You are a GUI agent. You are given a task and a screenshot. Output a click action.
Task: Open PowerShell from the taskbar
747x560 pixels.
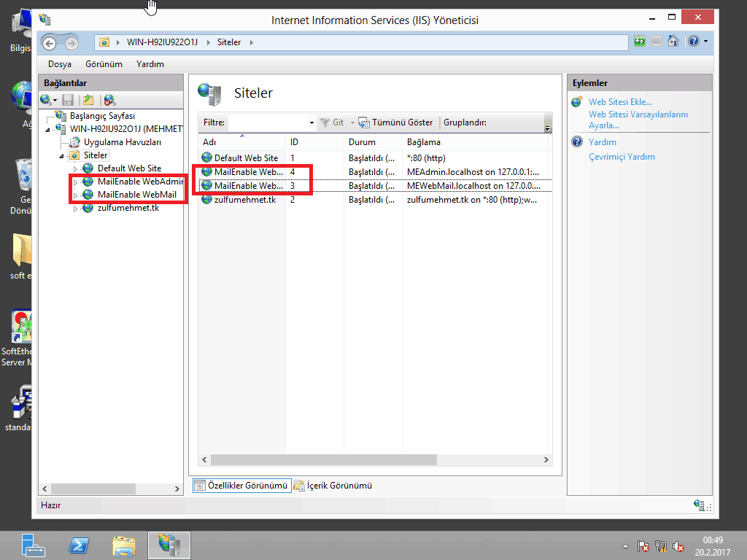tap(79, 545)
